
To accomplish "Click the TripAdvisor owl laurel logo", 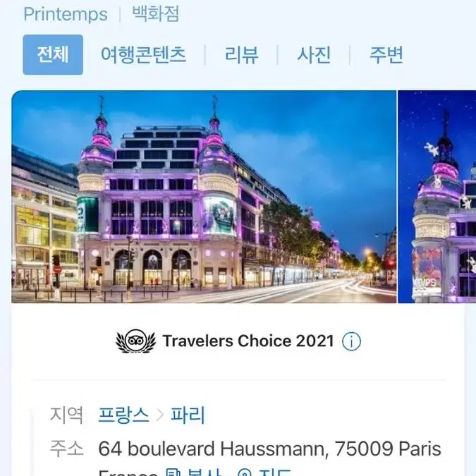I will (x=136, y=341).
